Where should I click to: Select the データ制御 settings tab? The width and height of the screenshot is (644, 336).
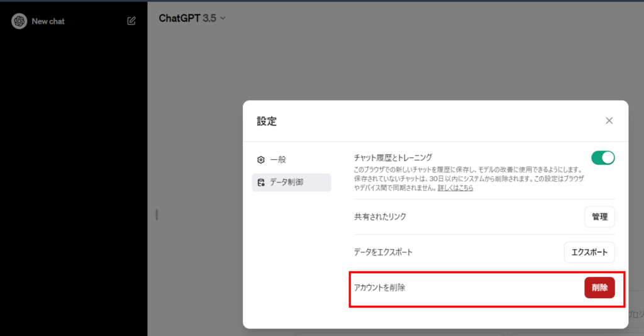(x=291, y=182)
